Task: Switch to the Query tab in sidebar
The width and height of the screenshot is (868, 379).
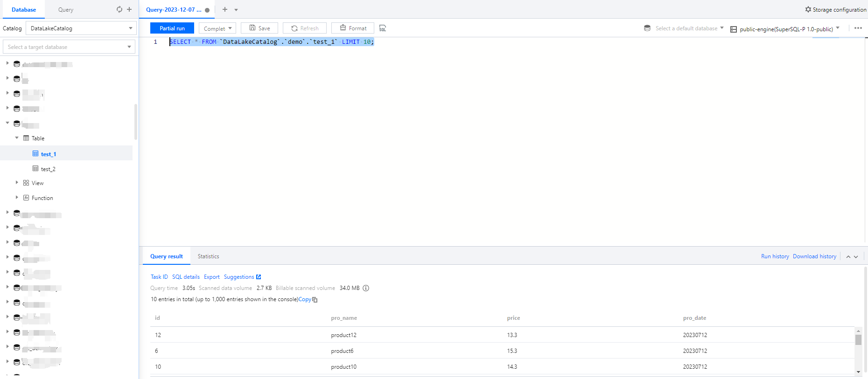Action: point(66,10)
